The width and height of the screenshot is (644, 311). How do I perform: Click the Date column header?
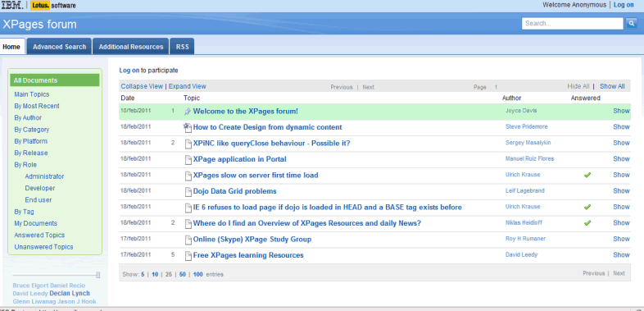pyautogui.click(x=128, y=98)
